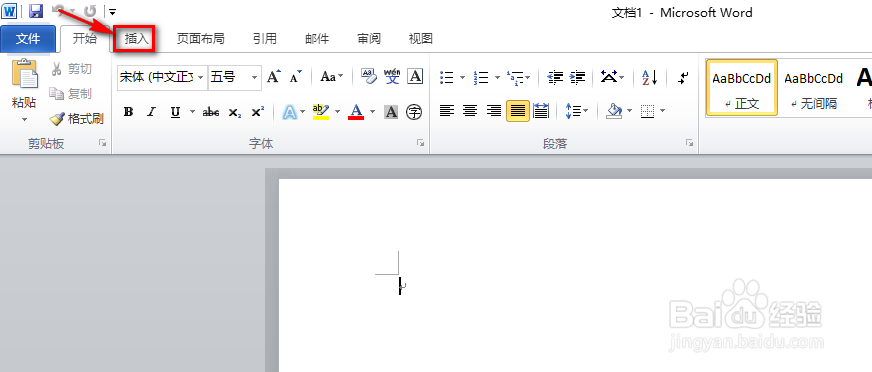Click the Undo arrow in quick access toolbar
This screenshot has width=872, height=372.
[x=59, y=10]
